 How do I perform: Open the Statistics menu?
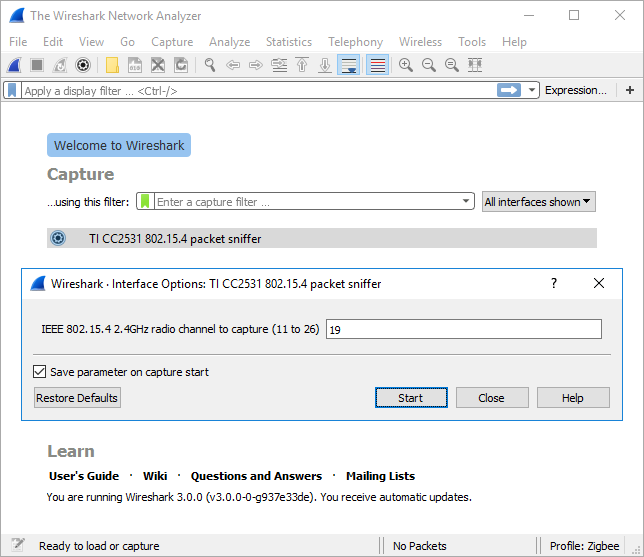tap(289, 42)
